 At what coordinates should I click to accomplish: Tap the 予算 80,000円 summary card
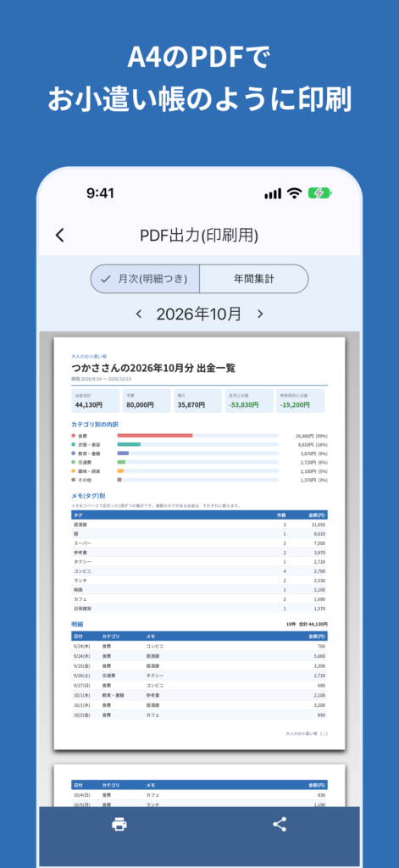click(147, 401)
